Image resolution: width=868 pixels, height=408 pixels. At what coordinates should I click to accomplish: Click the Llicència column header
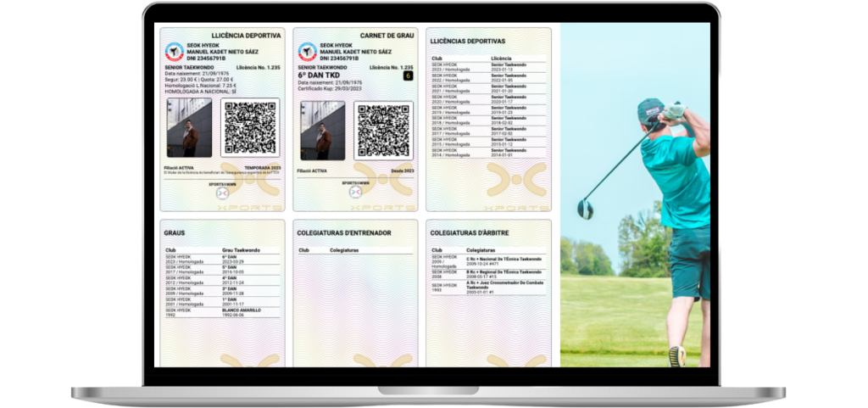tap(501, 59)
